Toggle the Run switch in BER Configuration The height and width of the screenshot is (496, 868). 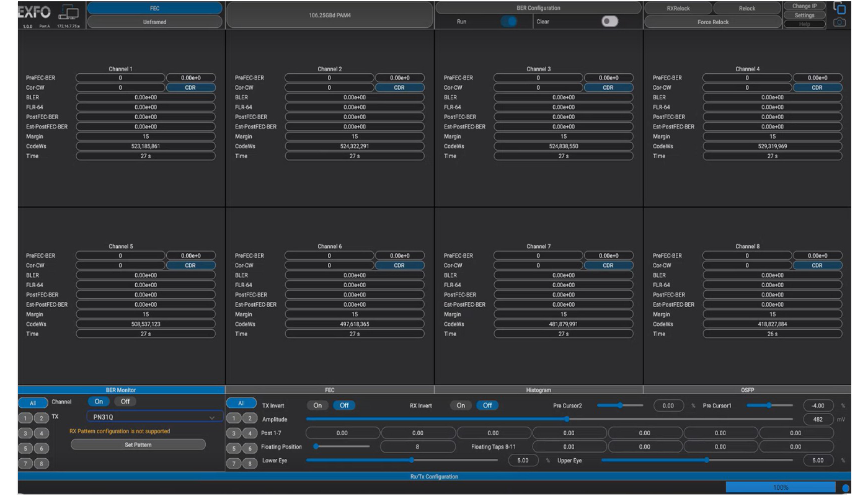click(x=510, y=21)
